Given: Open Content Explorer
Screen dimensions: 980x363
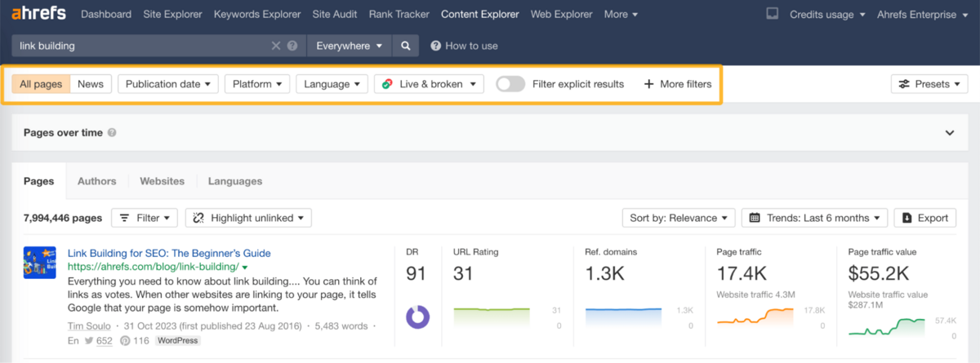Looking at the screenshot, I should click(x=479, y=14).
